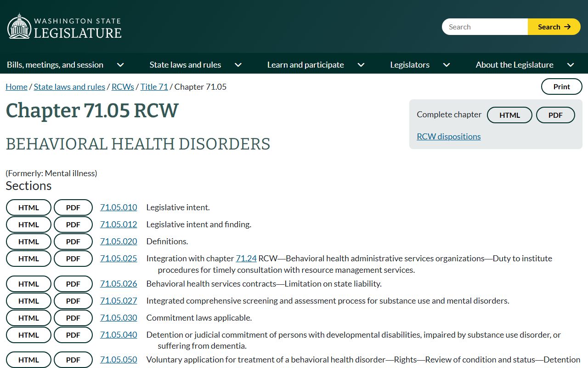Image resolution: width=588 pixels, height=368 pixels.
Task: Open section link 71.05.026
Action: pos(119,284)
